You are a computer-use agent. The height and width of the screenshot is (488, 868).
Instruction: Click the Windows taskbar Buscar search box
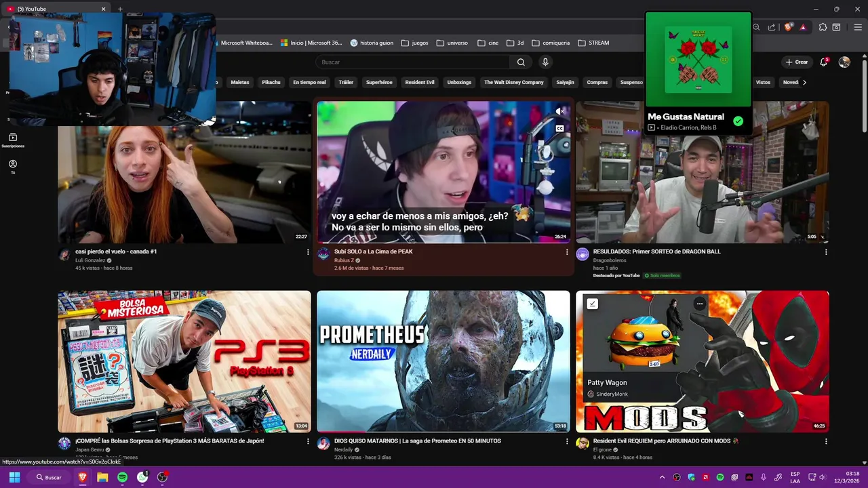point(49,477)
